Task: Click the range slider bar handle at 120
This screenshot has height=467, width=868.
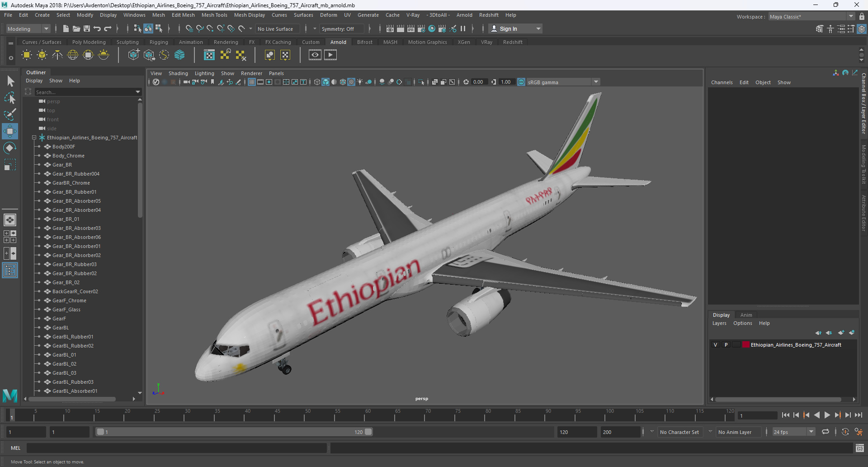Action: (368, 432)
